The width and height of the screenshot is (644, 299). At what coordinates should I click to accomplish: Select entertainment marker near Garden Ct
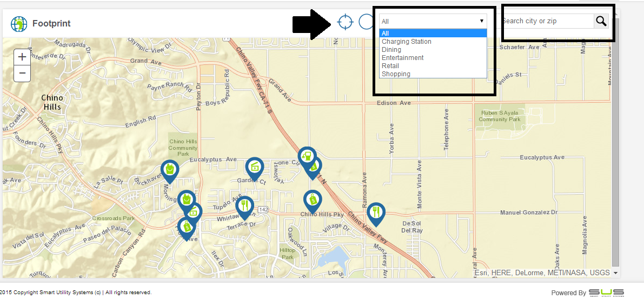tap(254, 167)
